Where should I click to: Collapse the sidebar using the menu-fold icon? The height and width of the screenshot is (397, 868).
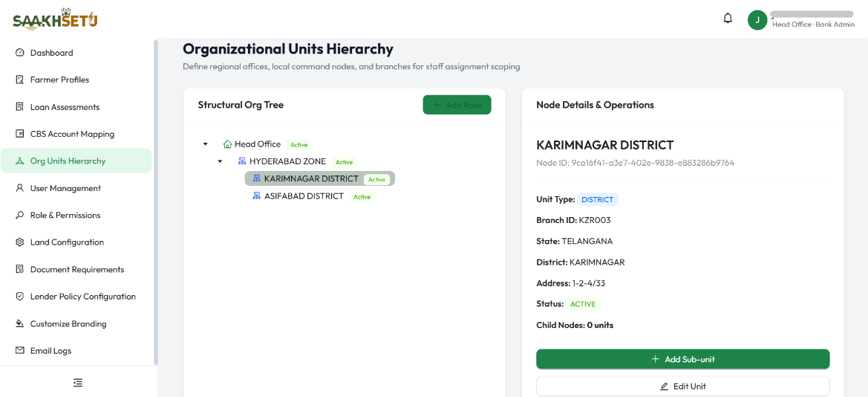pyautogui.click(x=78, y=383)
